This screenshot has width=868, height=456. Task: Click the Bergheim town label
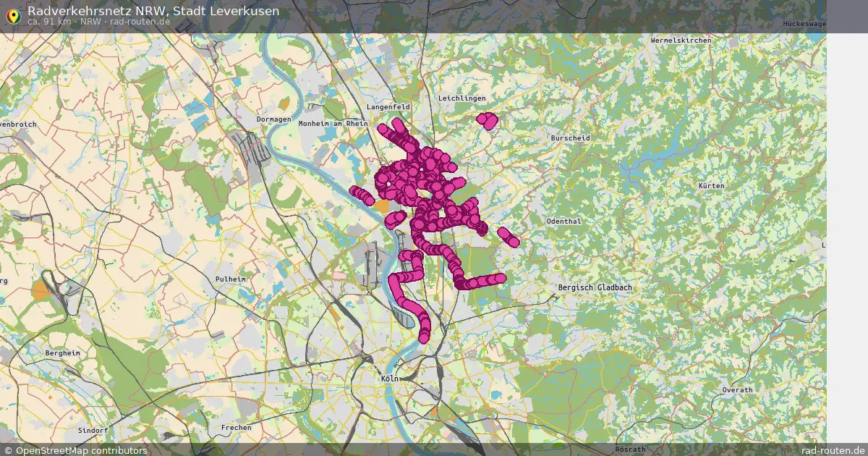click(x=63, y=352)
